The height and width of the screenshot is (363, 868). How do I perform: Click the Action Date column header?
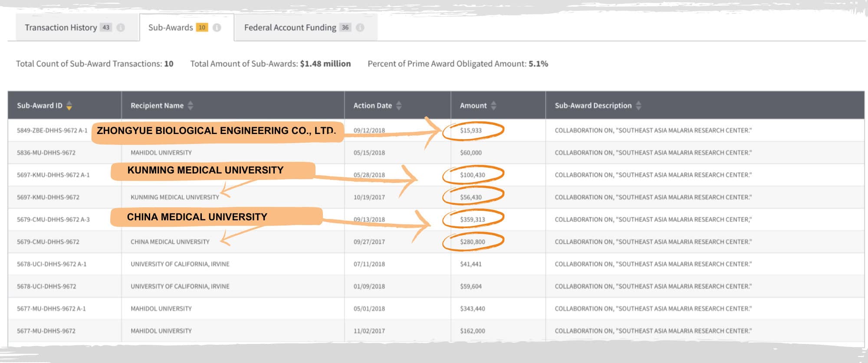pyautogui.click(x=372, y=105)
